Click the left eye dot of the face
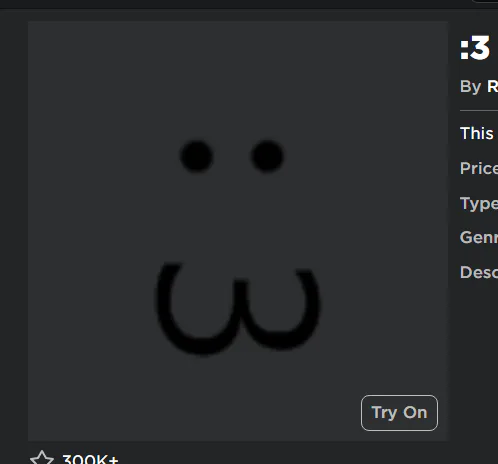Screen dimensions: 498x464 (x=196, y=156)
